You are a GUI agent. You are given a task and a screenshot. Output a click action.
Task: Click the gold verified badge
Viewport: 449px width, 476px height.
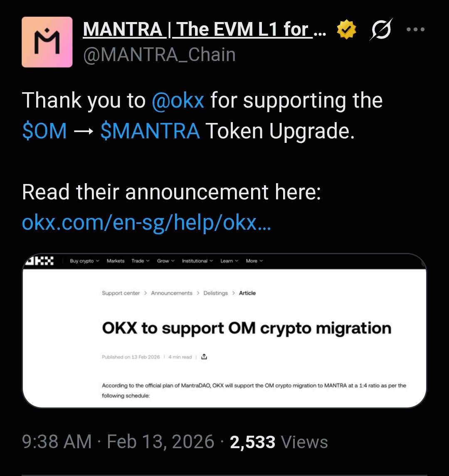coord(346,30)
